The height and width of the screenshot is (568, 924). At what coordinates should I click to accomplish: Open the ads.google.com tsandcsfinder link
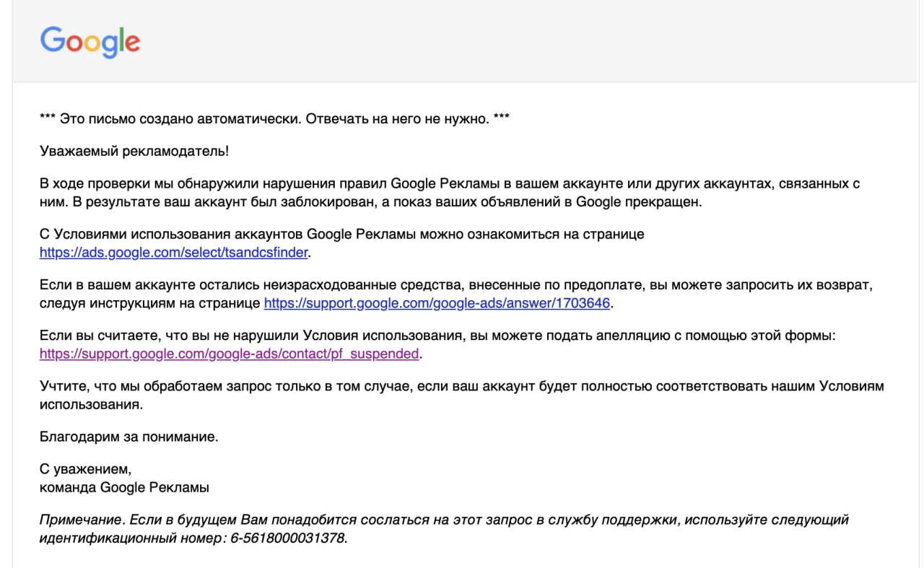click(174, 253)
